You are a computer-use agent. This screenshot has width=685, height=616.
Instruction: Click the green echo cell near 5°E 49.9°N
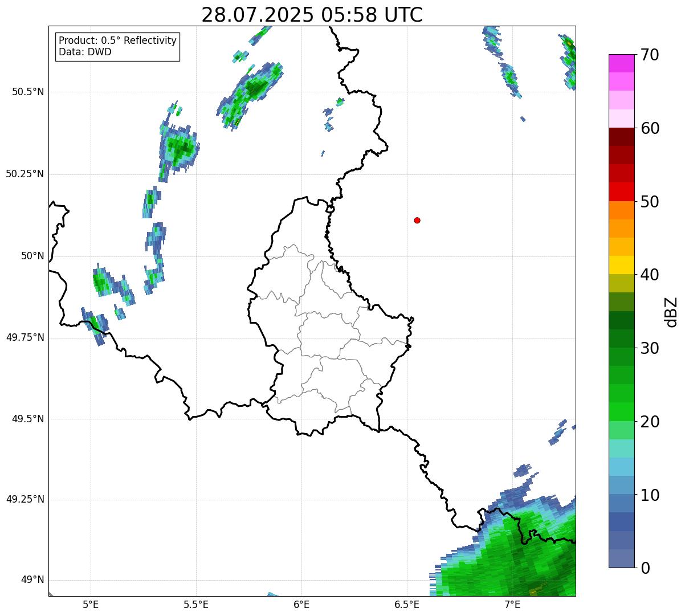click(x=103, y=281)
